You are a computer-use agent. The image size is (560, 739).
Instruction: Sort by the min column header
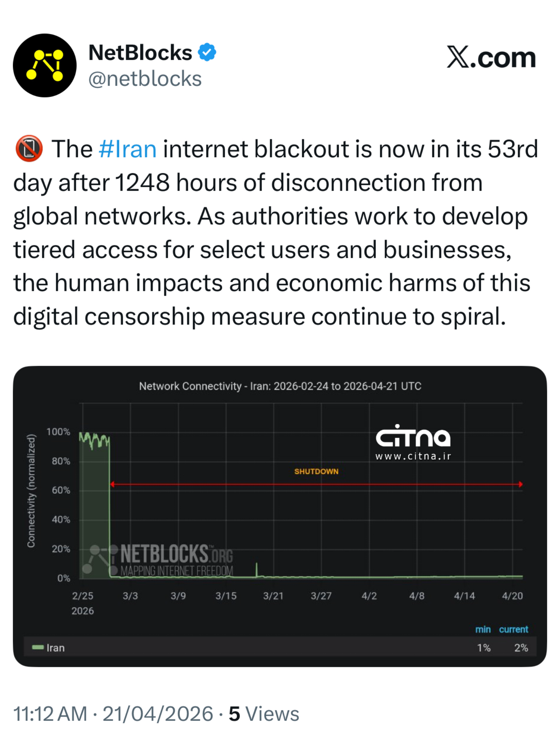tap(483, 629)
